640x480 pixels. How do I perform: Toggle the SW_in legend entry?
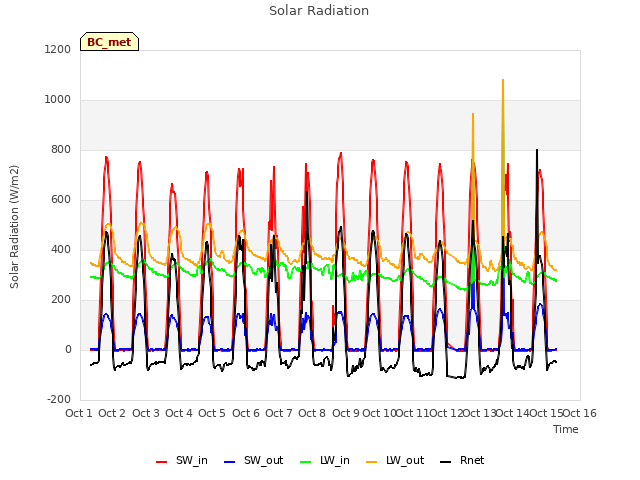pyautogui.click(x=182, y=461)
